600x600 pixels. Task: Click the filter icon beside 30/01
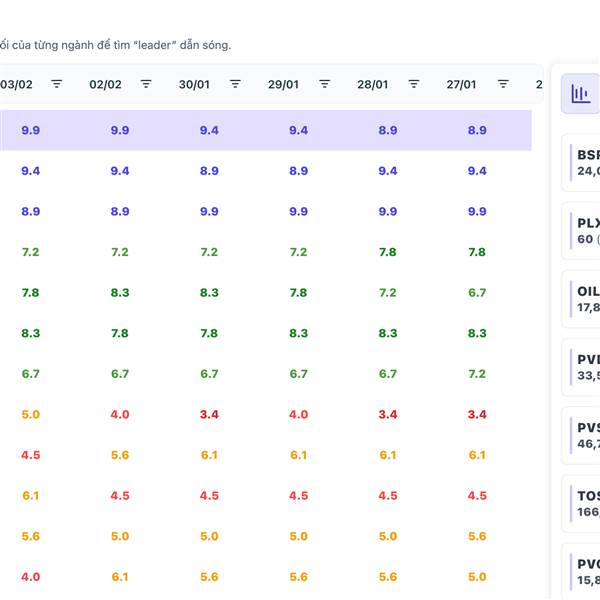(235, 84)
